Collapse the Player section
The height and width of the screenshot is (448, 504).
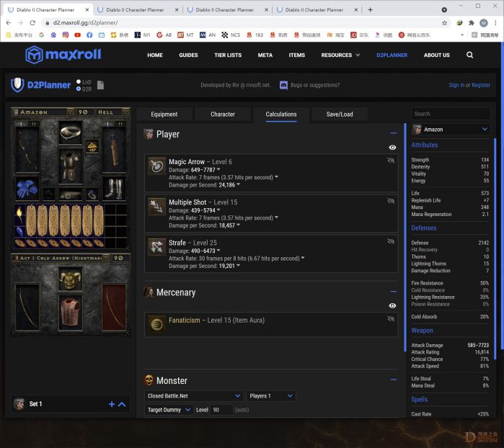pyautogui.click(x=394, y=133)
